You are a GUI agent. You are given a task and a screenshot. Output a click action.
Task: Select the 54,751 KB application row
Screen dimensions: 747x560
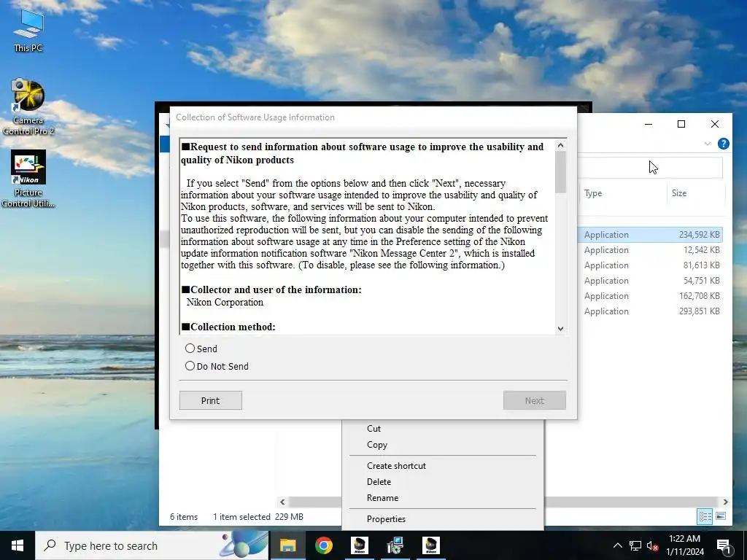click(x=651, y=281)
